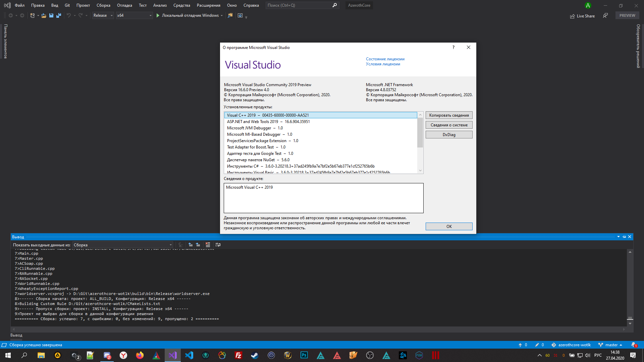This screenshot has width=644, height=362.
Task: Open the Live Share feature
Action: click(582, 16)
